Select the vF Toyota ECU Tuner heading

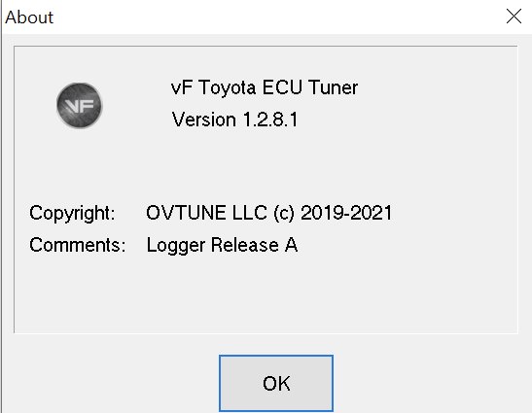[265, 87]
